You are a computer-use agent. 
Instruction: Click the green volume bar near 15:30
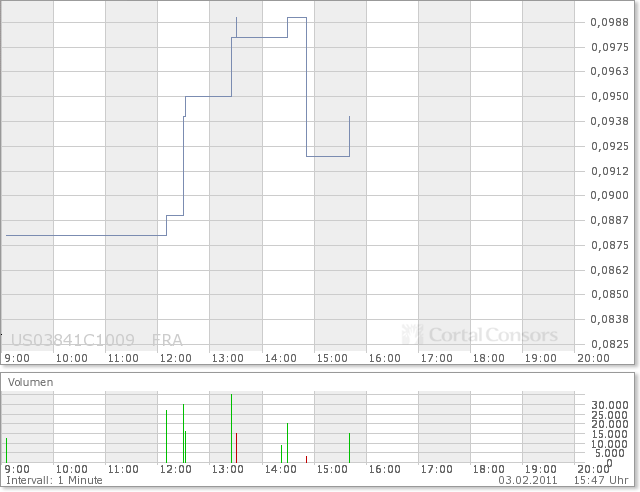349,448
